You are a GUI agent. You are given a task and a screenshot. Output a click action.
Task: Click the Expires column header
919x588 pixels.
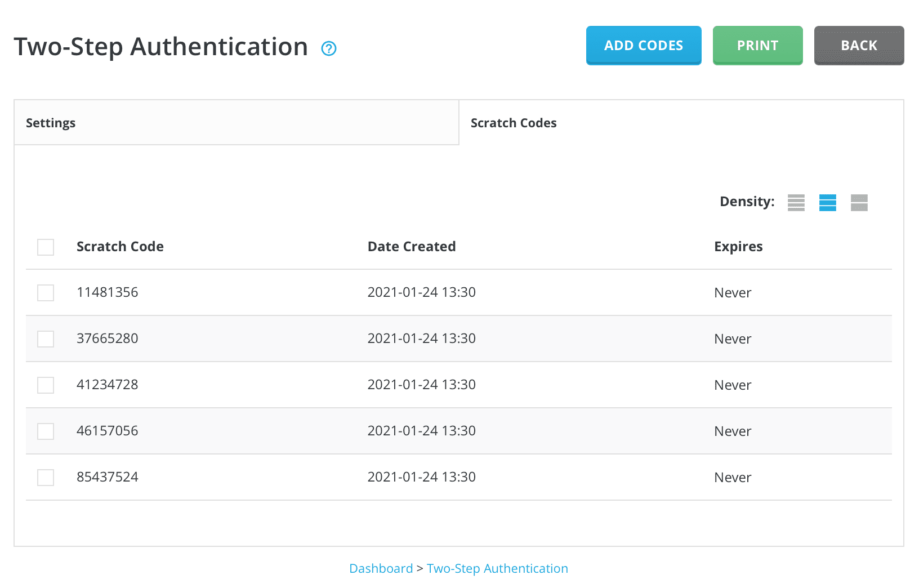(x=738, y=246)
